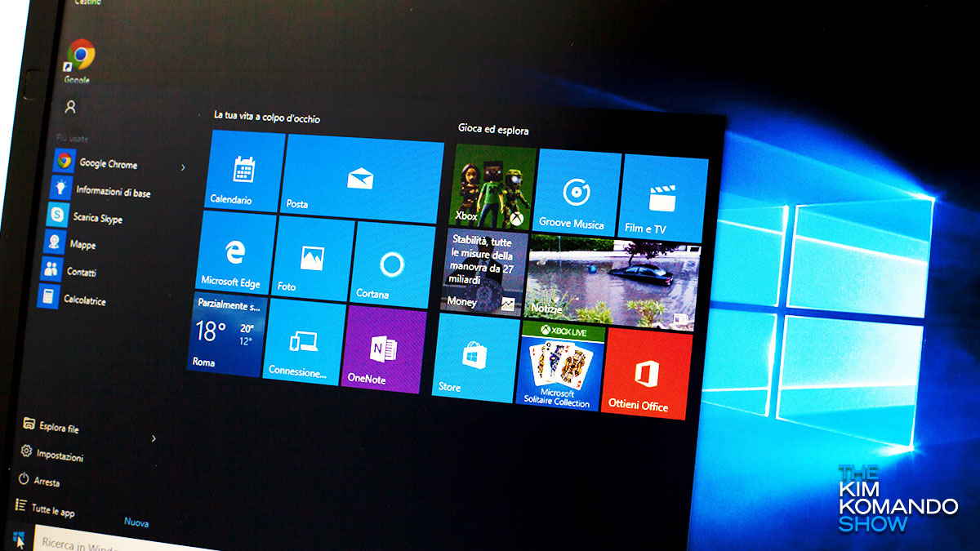Launch the OneNote tile
Image resolution: width=980 pixels, height=551 pixels.
[384, 349]
